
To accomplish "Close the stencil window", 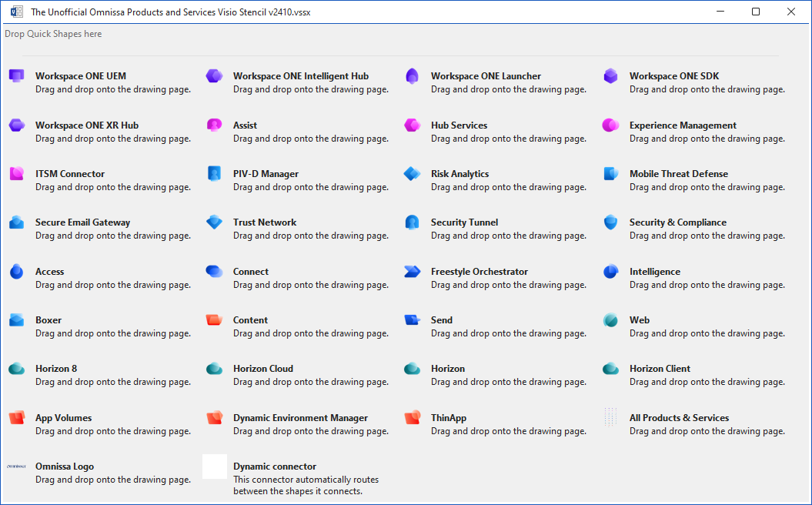I will coord(790,12).
